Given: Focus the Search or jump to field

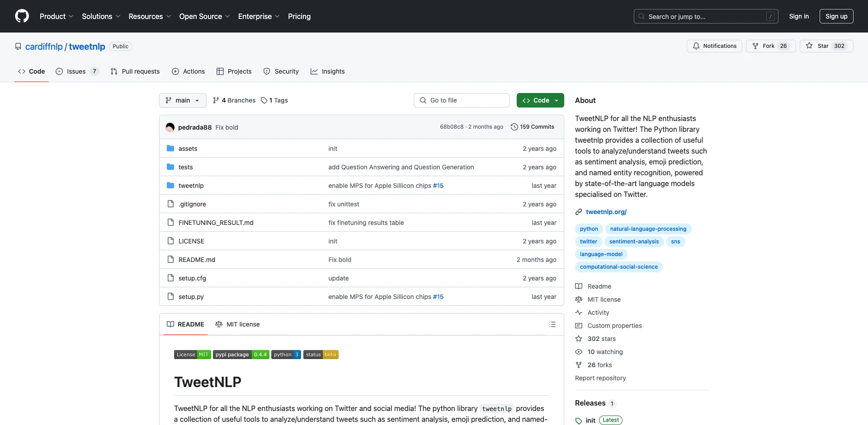Looking at the screenshot, I should tap(706, 16).
